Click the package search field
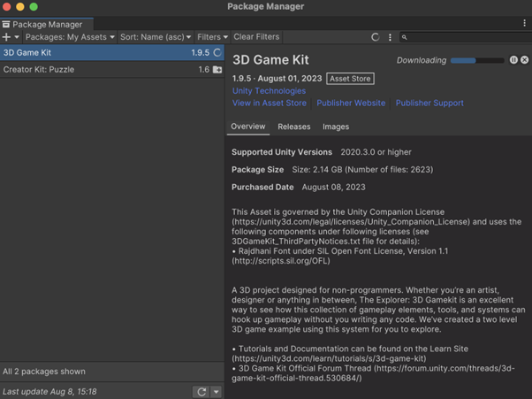 [466, 37]
